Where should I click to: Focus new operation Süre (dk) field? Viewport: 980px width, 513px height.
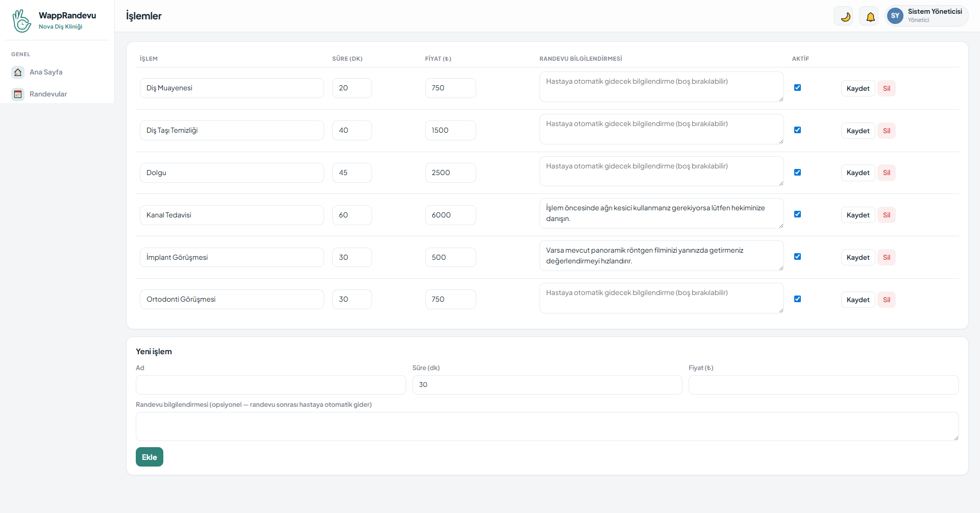point(547,385)
